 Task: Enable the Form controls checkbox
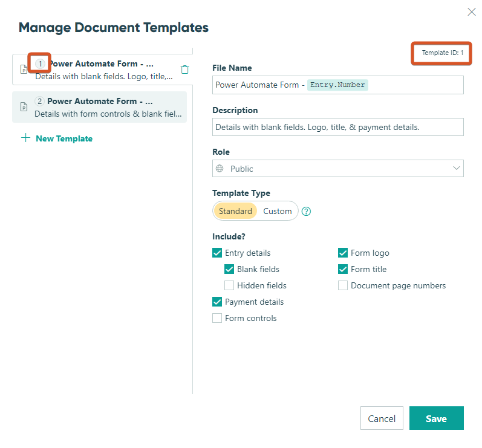pyautogui.click(x=217, y=318)
